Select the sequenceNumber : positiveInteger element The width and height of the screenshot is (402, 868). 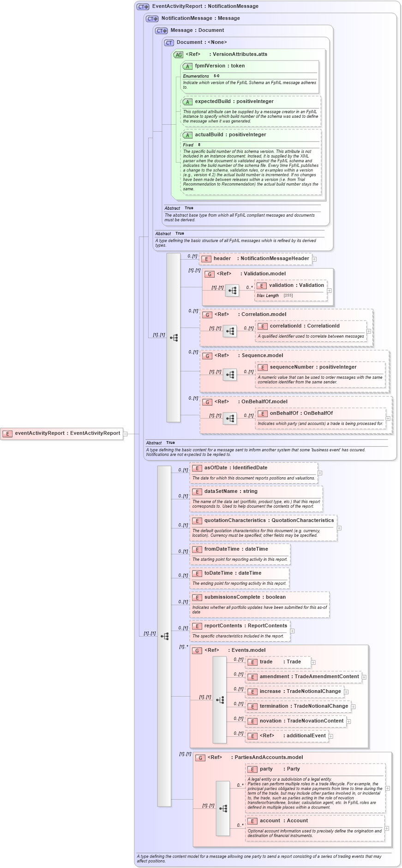pyautogui.click(x=321, y=375)
